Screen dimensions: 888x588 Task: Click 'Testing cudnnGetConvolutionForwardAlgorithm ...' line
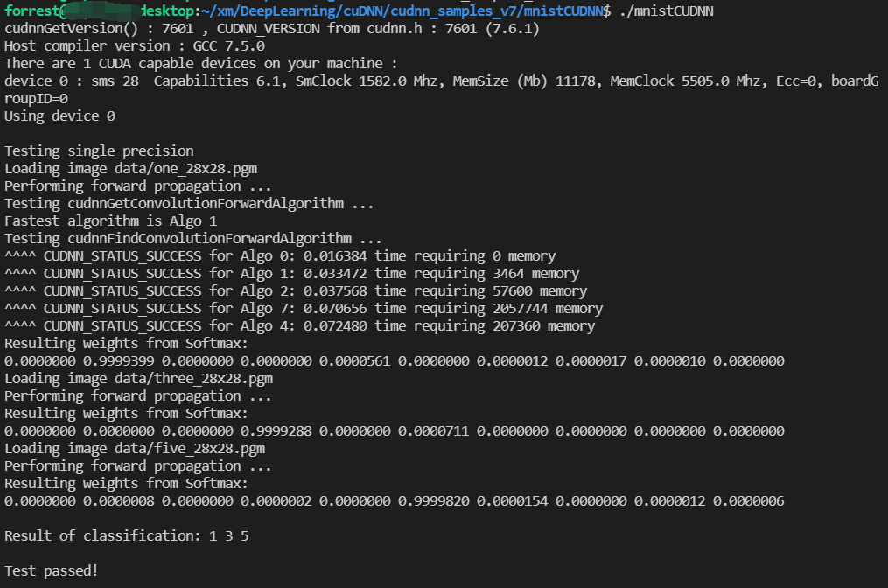pos(189,204)
